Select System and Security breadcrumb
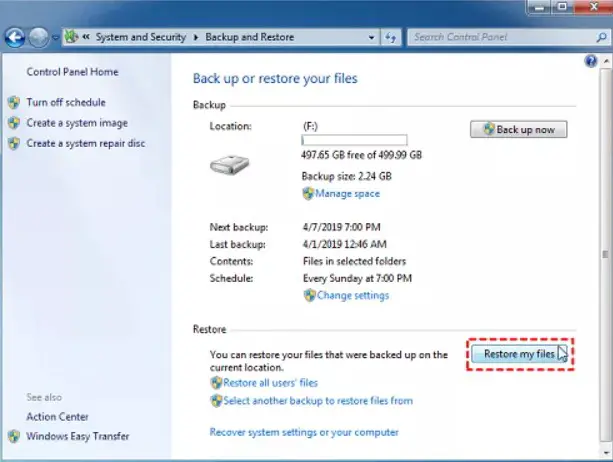The image size is (613, 462). point(141,37)
